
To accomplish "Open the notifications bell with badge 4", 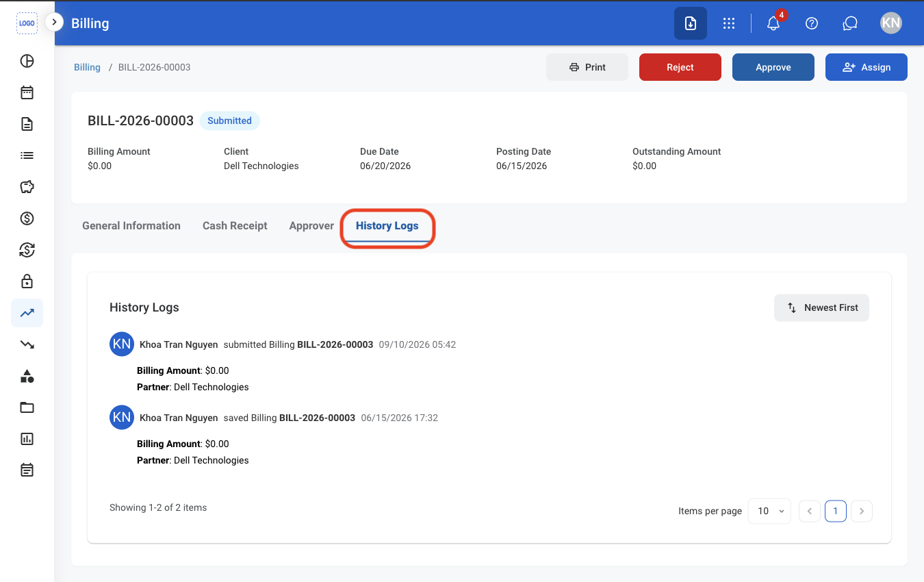I will (774, 23).
